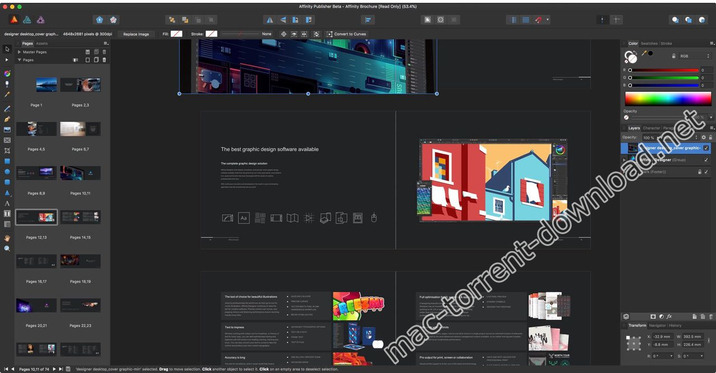Select the Pages 12,13 thumbnail
The image size is (716, 373).
37,217
